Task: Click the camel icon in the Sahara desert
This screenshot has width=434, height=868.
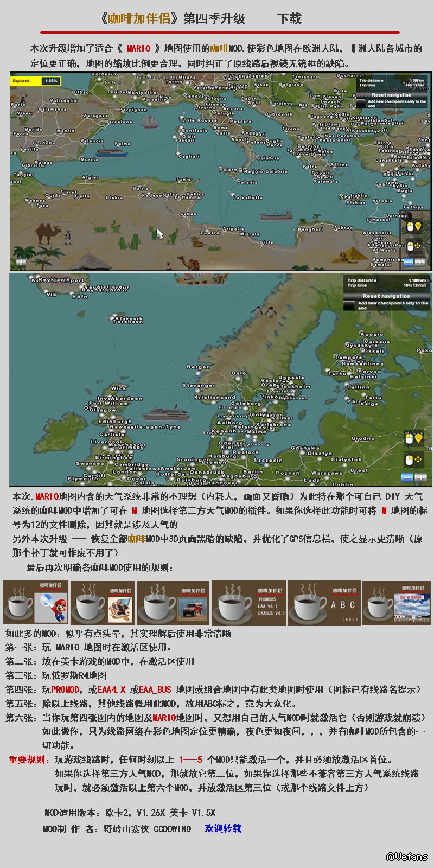Action: pos(47,232)
